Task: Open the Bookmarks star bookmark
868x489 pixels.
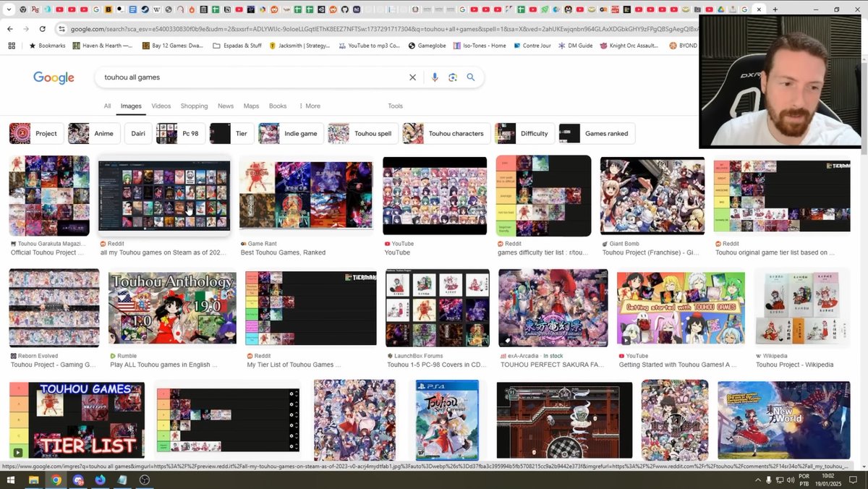Action: pyautogui.click(x=47, y=46)
